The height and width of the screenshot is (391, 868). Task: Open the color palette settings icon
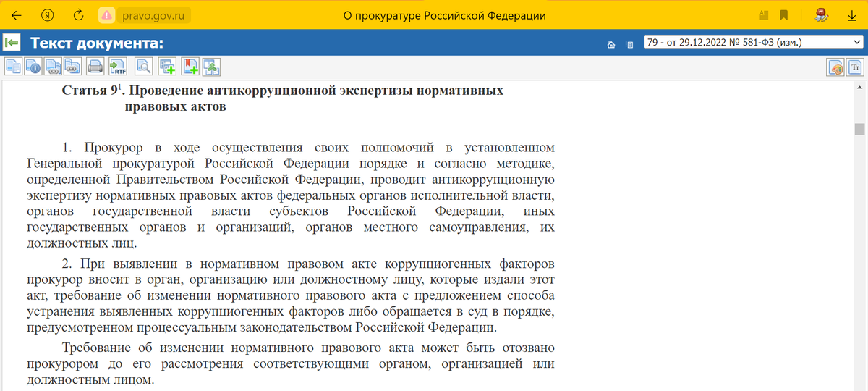[836, 67]
